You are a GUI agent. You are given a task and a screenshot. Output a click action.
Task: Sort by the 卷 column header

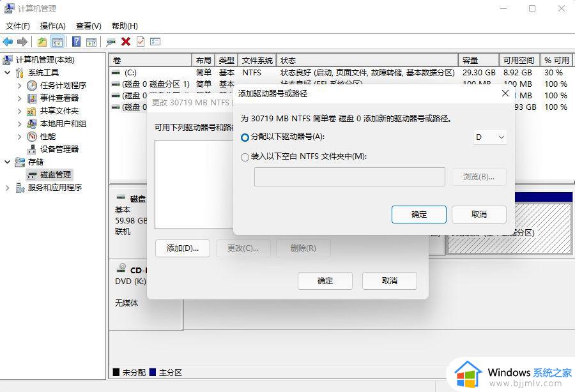[x=151, y=60]
